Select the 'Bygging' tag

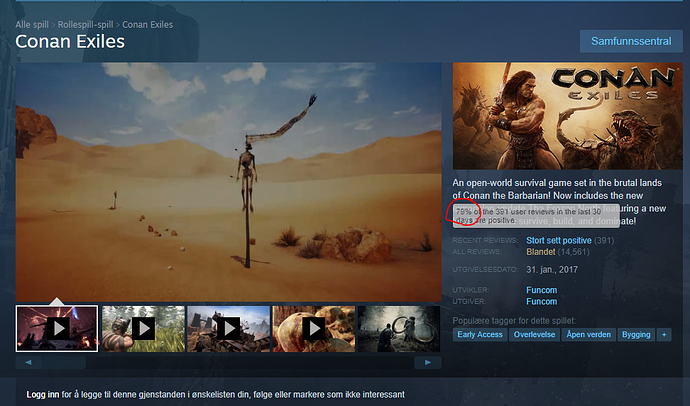pos(636,335)
